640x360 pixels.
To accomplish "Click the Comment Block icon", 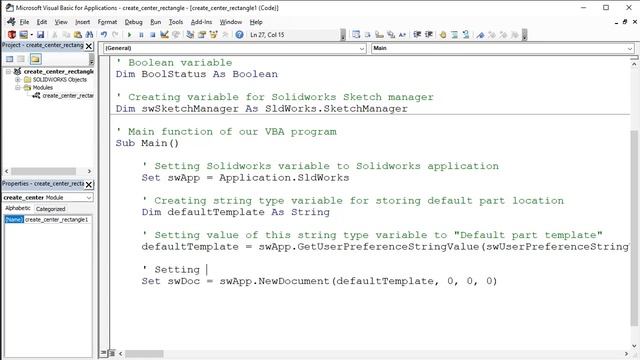I will (x=454, y=35).
